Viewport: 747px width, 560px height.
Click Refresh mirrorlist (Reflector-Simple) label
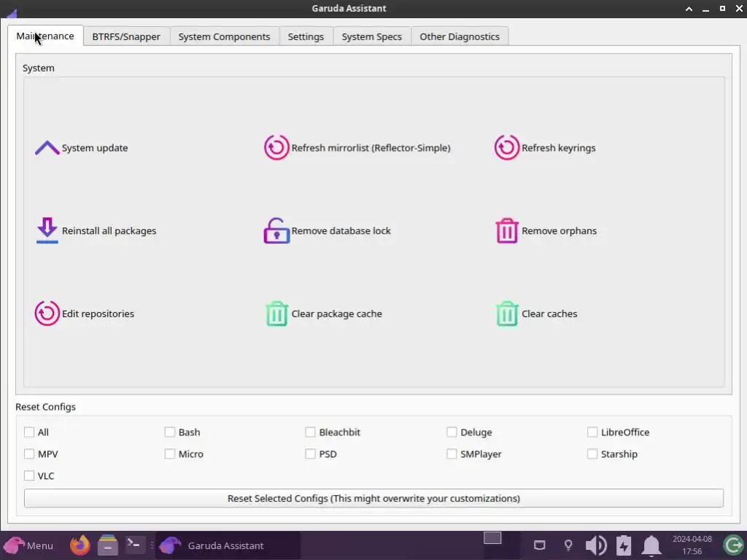(x=371, y=148)
